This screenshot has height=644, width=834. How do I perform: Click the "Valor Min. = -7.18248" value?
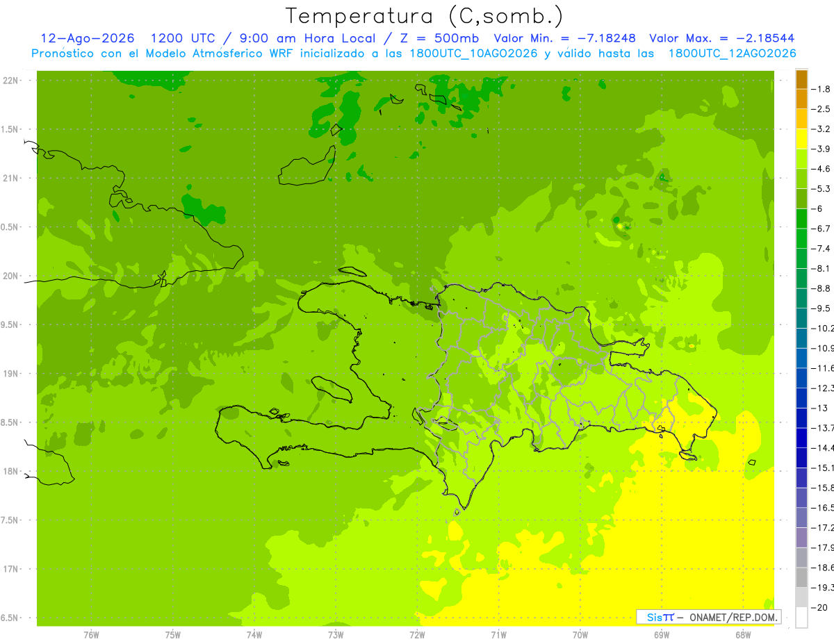click(564, 38)
